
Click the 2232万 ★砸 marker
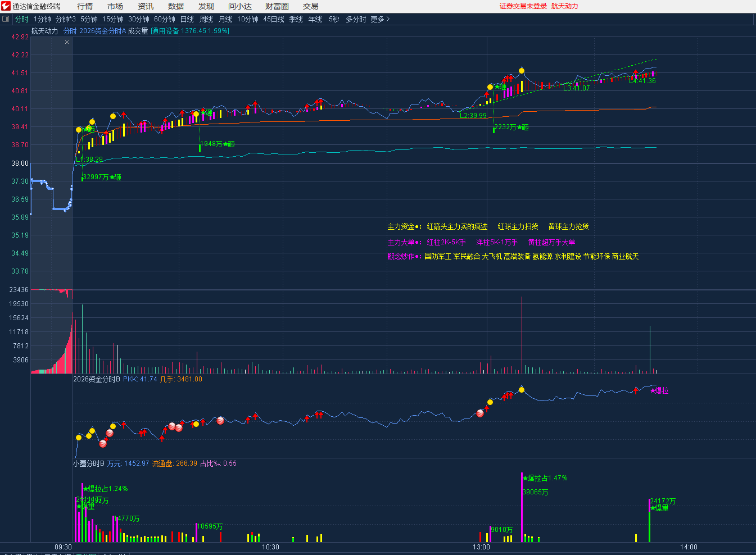(511, 128)
